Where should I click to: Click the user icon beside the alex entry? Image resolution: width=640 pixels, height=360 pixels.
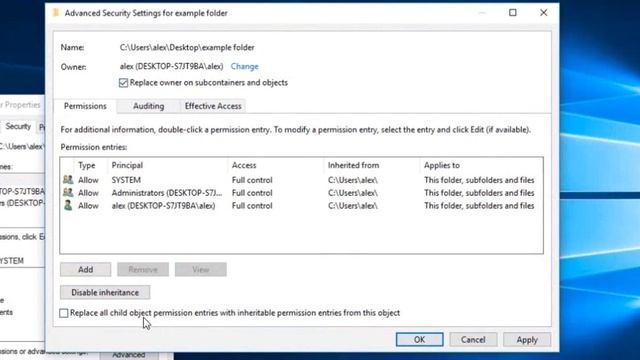[68, 205]
